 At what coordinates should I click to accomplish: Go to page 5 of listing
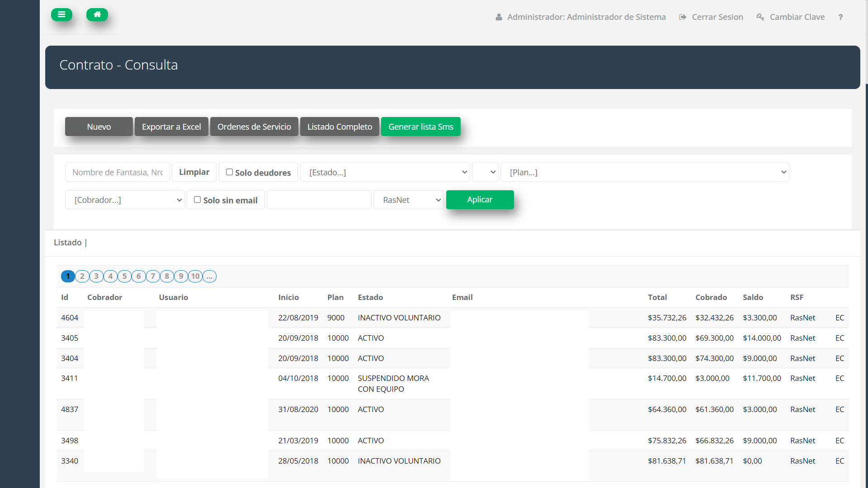tap(125, 276)
